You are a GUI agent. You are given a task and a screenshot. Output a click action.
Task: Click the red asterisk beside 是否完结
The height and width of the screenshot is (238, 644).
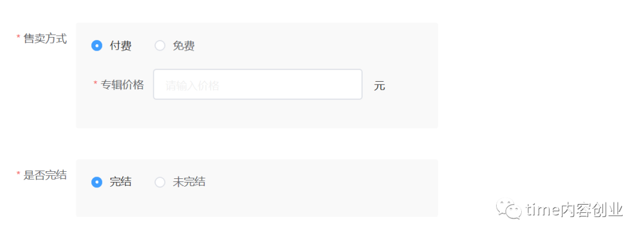[18, 174]
